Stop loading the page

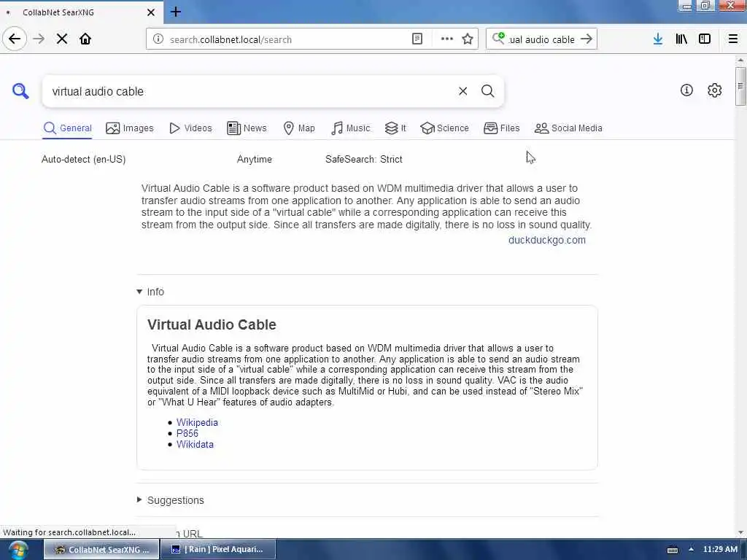pos(62,39)
